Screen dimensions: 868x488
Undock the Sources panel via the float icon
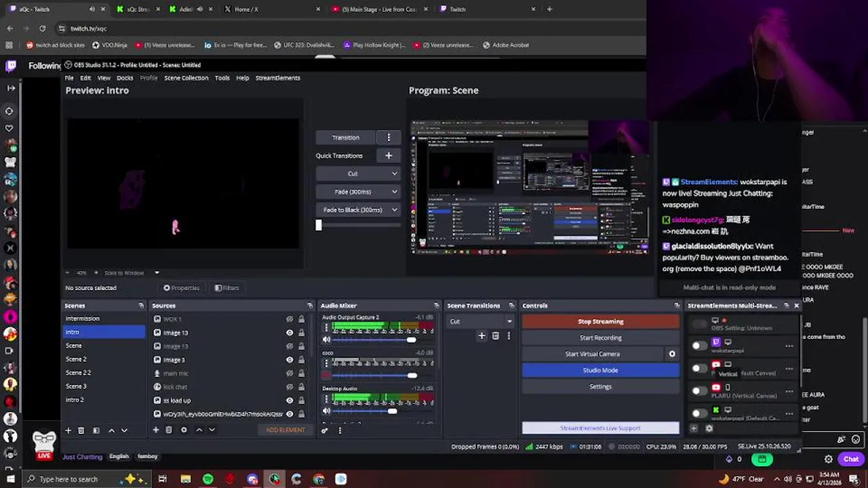(310, 306)
